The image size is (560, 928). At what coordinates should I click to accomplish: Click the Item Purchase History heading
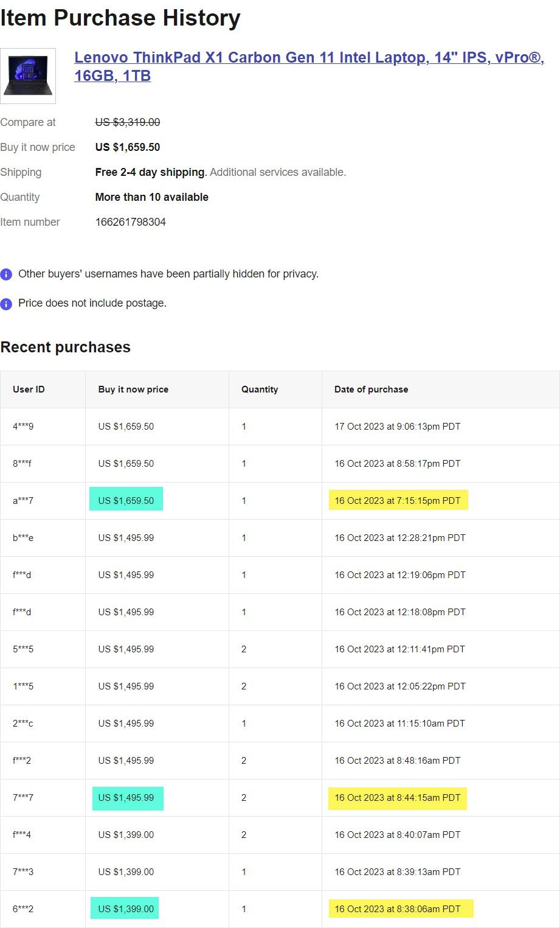point(120,18)
